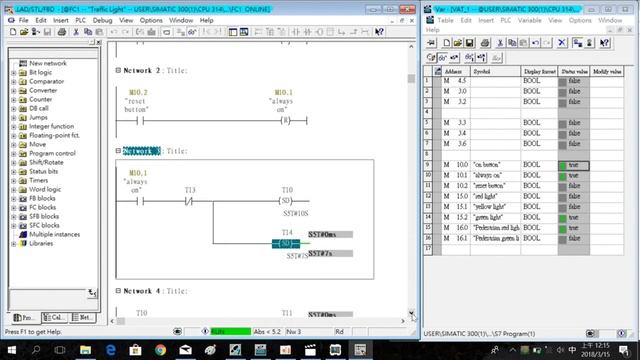Screen dimensions: 640x360
Task: Open the Options menu in LAD editor
Action: [x=151, y=20]
